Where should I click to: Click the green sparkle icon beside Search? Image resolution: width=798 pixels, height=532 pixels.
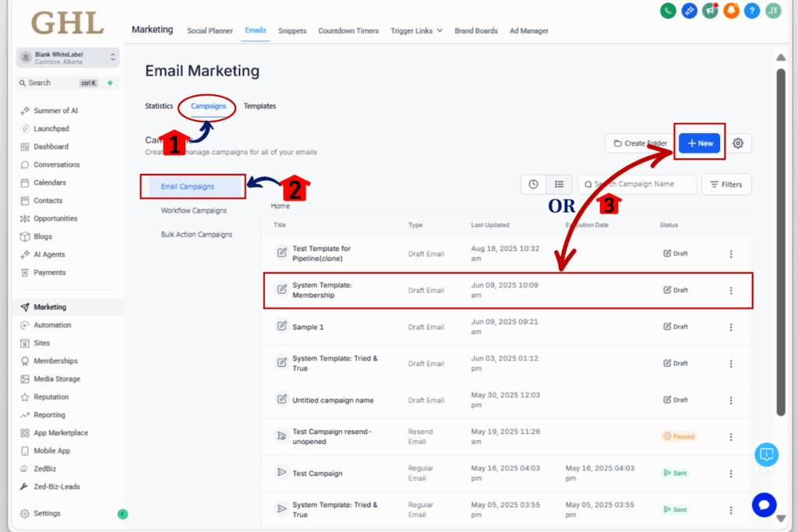click(110, 83)
